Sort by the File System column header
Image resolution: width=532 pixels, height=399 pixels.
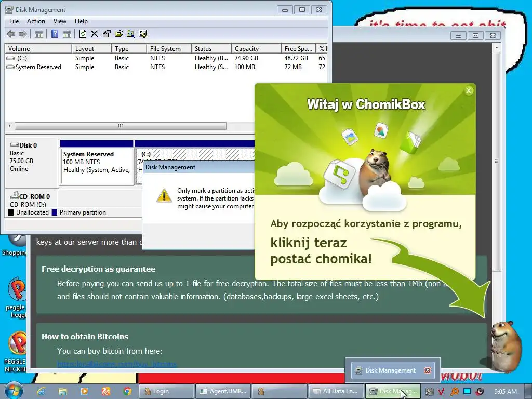[169, 48]
